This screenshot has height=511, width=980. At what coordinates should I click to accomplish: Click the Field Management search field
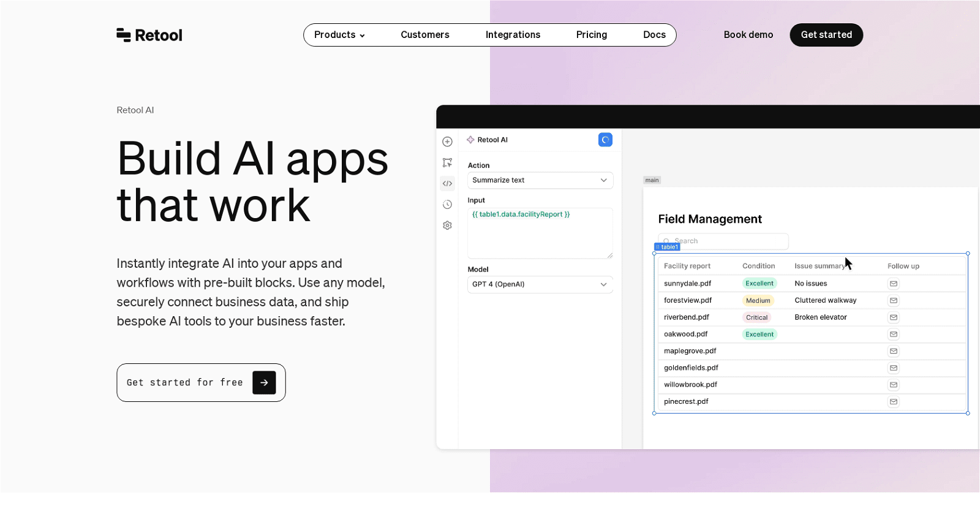coord(729,241)
